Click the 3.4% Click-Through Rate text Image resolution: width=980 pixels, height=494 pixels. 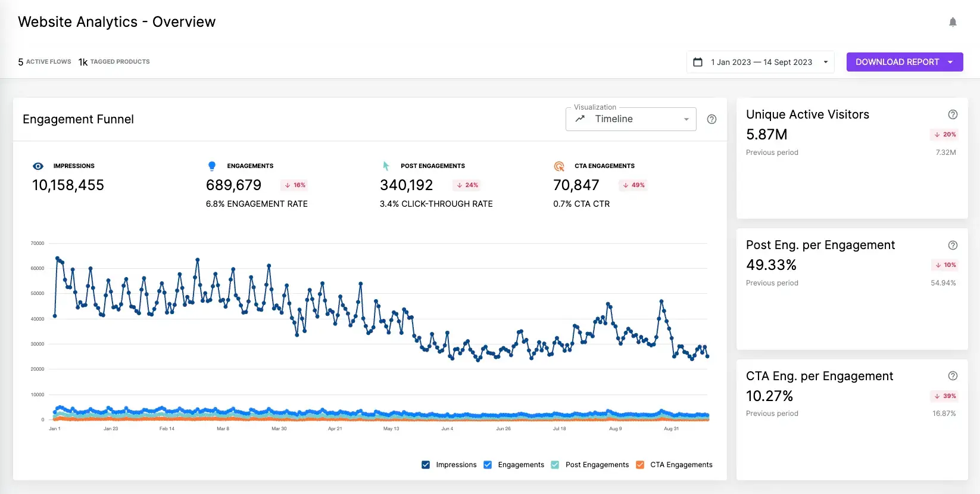[436, 204]
